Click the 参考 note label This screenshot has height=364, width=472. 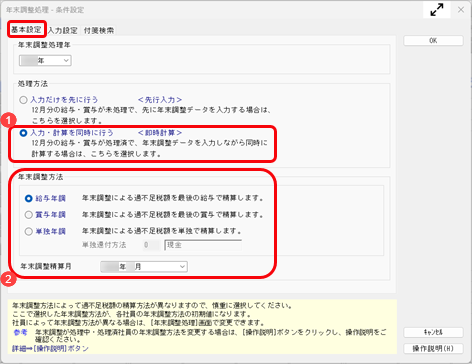[20, 332]
